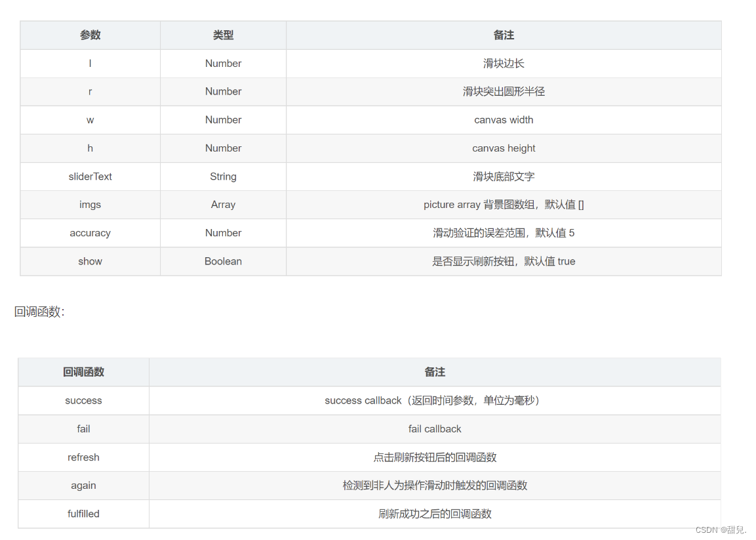Viewport: 756px width, 540px height.
Task: Click the "sliderText" parameter cell
Action: (90, 176)
